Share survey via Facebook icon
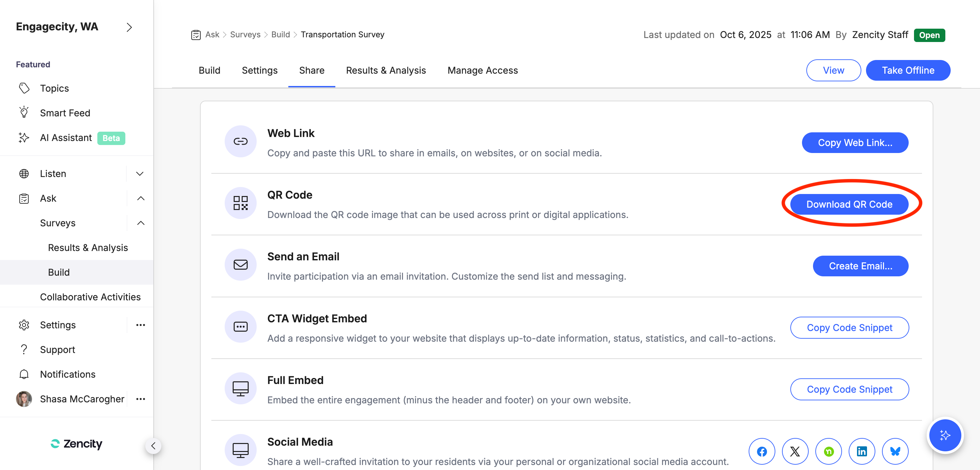Screen dimensions: 980x470 (x=762, y=451)
